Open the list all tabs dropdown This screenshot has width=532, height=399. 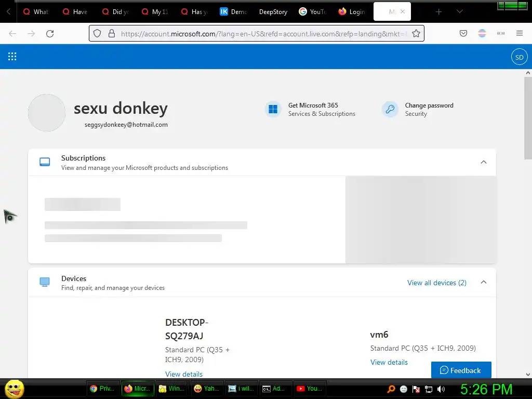pos(459,11)
